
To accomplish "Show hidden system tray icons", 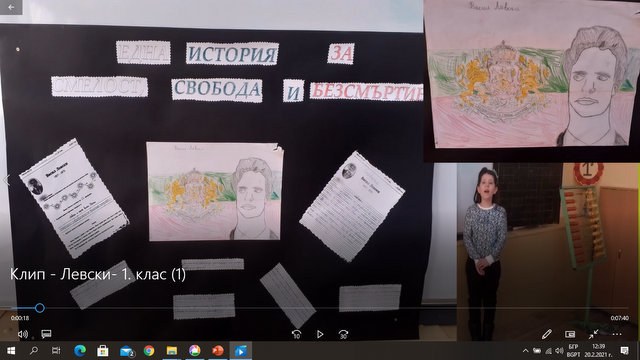I will 525,351.
